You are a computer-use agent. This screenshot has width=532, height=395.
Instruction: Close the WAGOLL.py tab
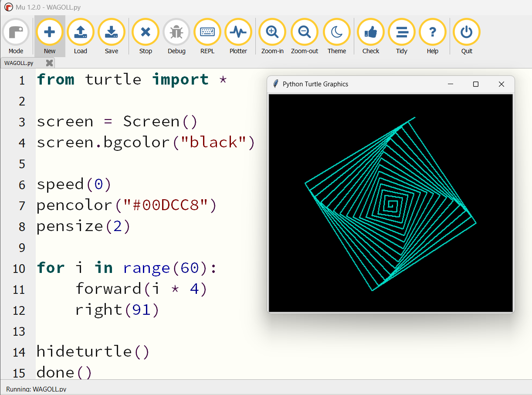(50, 63)
